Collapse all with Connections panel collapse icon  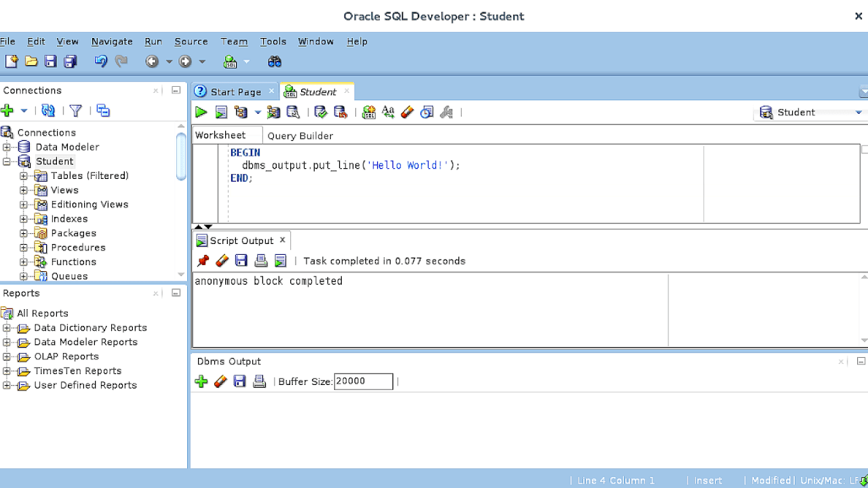tap(103, 110)
